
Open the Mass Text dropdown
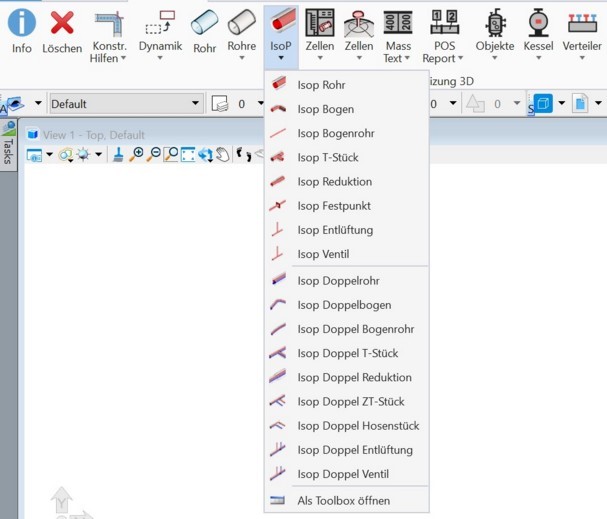[x=398, y=35]
